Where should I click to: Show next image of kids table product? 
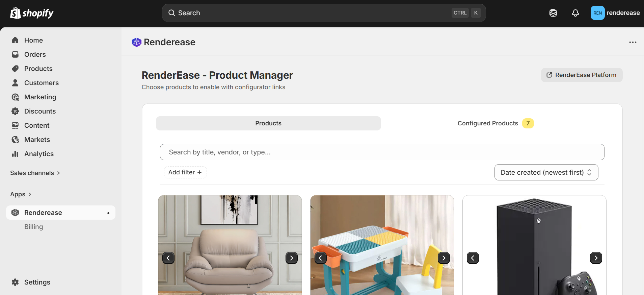coord(444,258)
